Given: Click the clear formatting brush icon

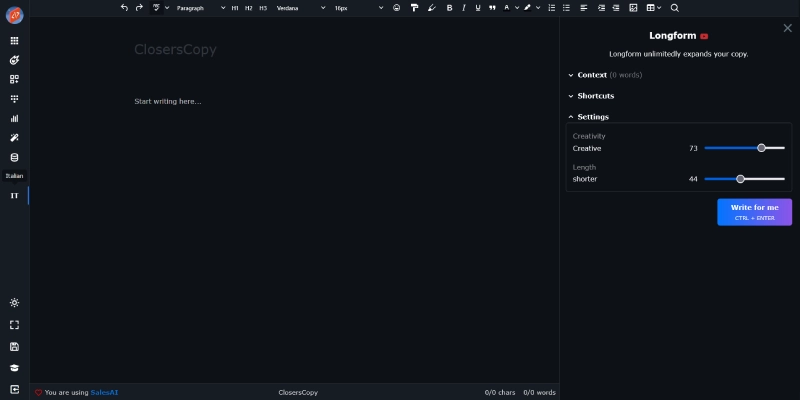Looking at the screenshot, I should (x=432, y=8).
